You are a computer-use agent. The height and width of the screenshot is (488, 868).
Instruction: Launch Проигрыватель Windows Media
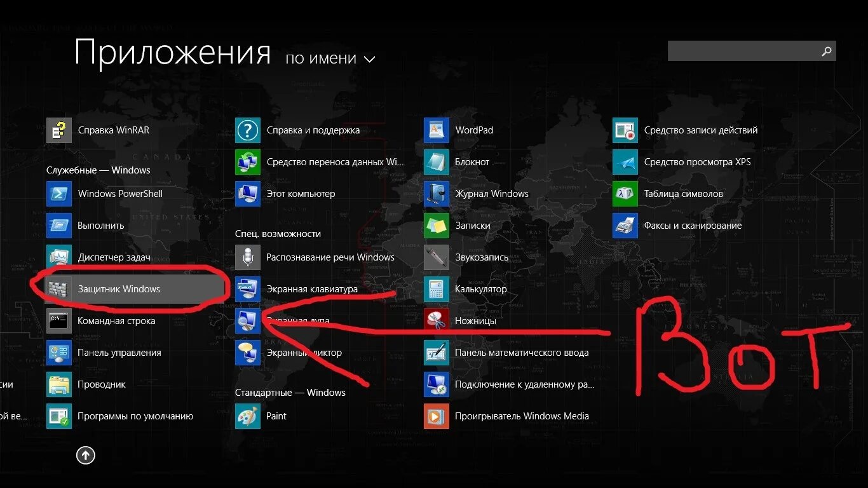click(x=506, y=416)
